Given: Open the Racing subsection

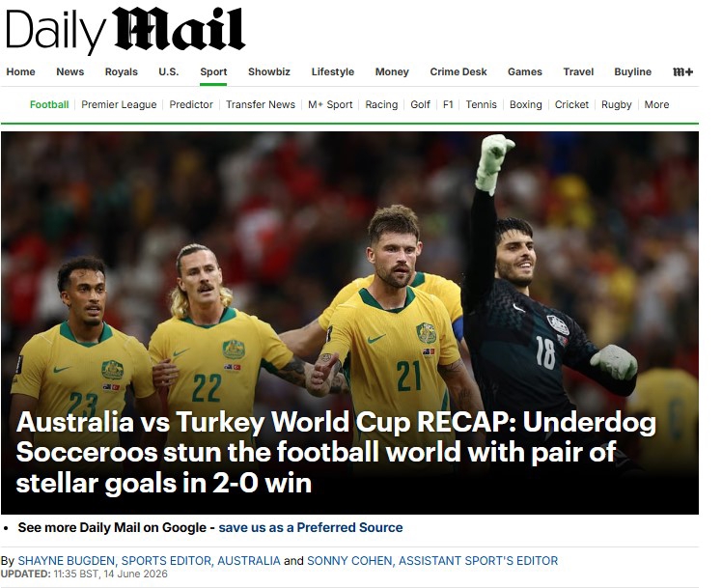Looking at the screenshot, I should click(381, 104).
